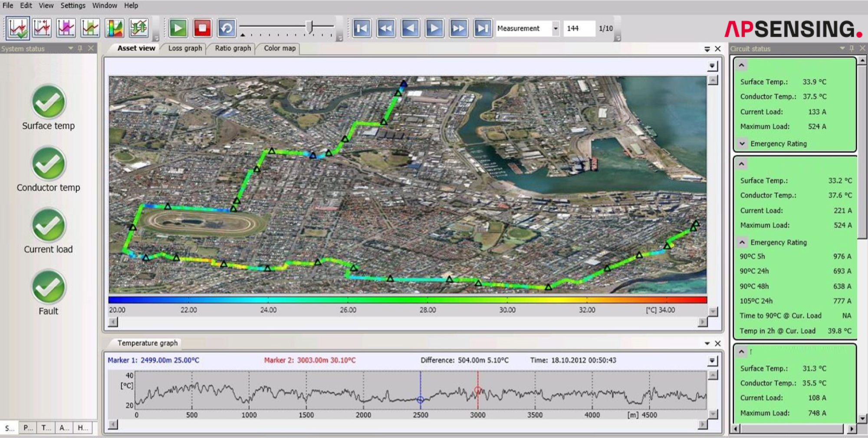Click the measurement number field showing 144
868x438 pixels.
[579, 29]
